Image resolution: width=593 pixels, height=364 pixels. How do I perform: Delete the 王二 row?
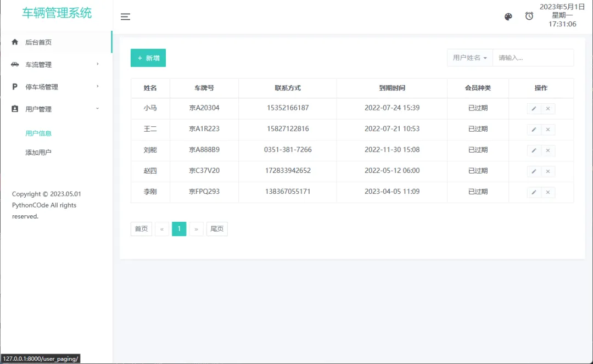pos(548,130)
